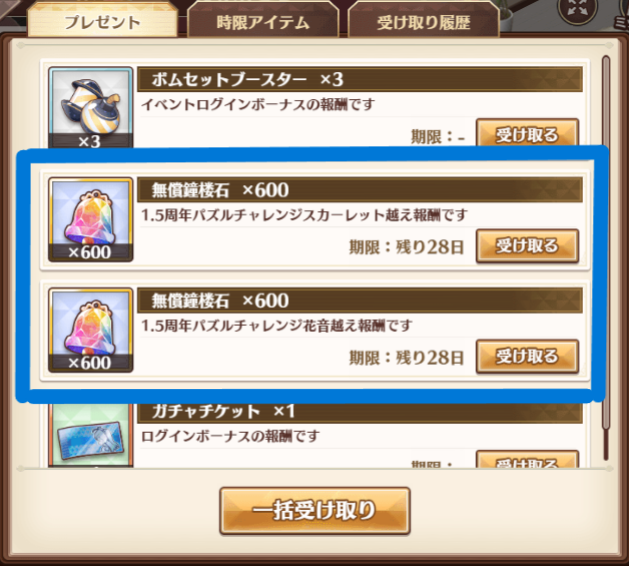Screen dimensions: 629x566
Task: Claim the 花音越え報酬 with 受け取る
Action: pos(527,356)
